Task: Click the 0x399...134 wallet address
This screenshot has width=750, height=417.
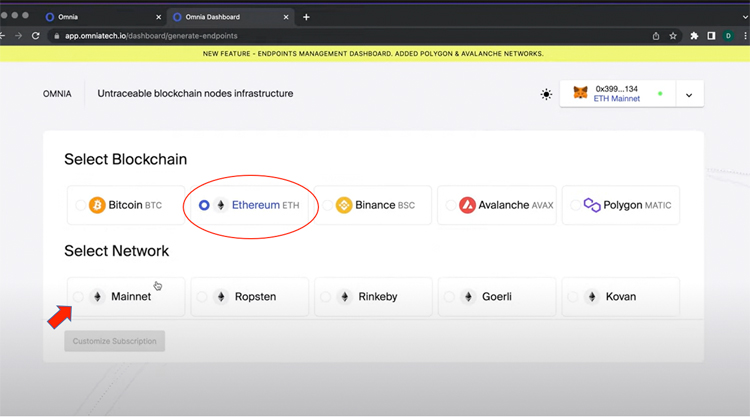Action: tap(617, 89)
